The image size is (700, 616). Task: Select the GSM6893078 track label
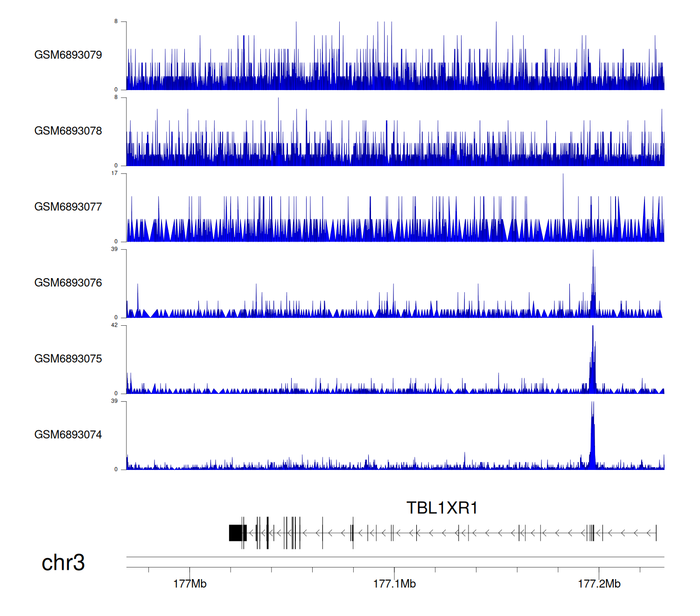[x=68, y=131]
